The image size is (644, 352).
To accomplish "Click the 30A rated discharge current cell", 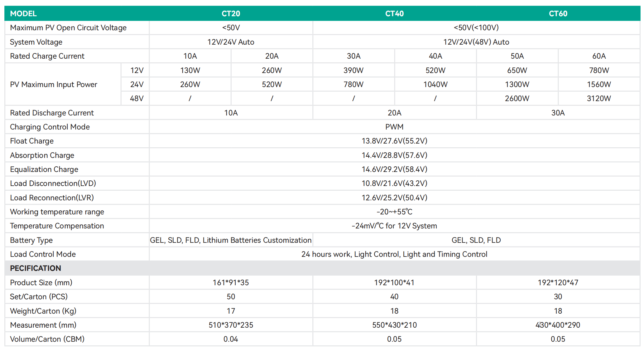I will [558, 113].
